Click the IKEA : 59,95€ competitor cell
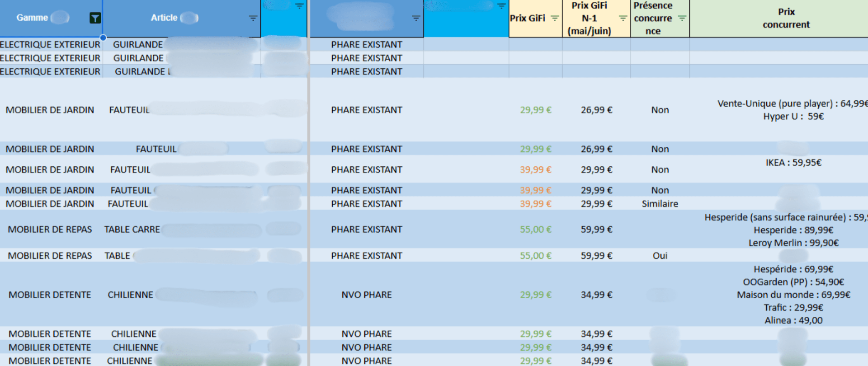 (793, 163)
